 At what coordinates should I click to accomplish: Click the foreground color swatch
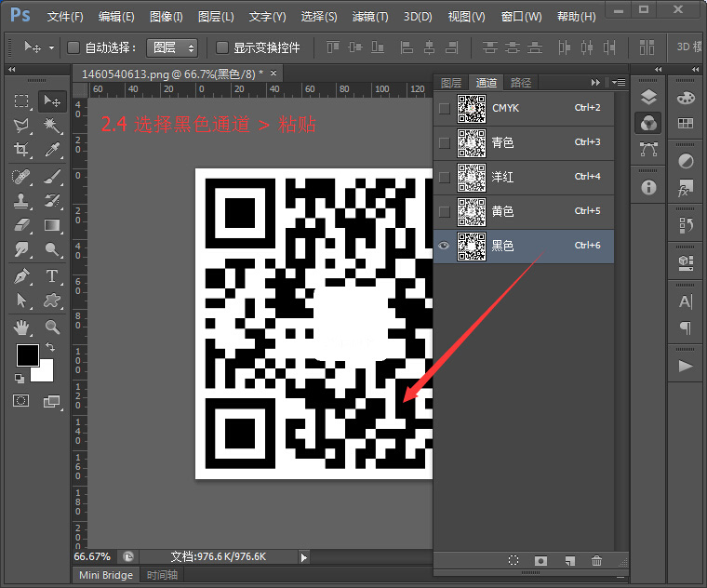click(27, 354)
